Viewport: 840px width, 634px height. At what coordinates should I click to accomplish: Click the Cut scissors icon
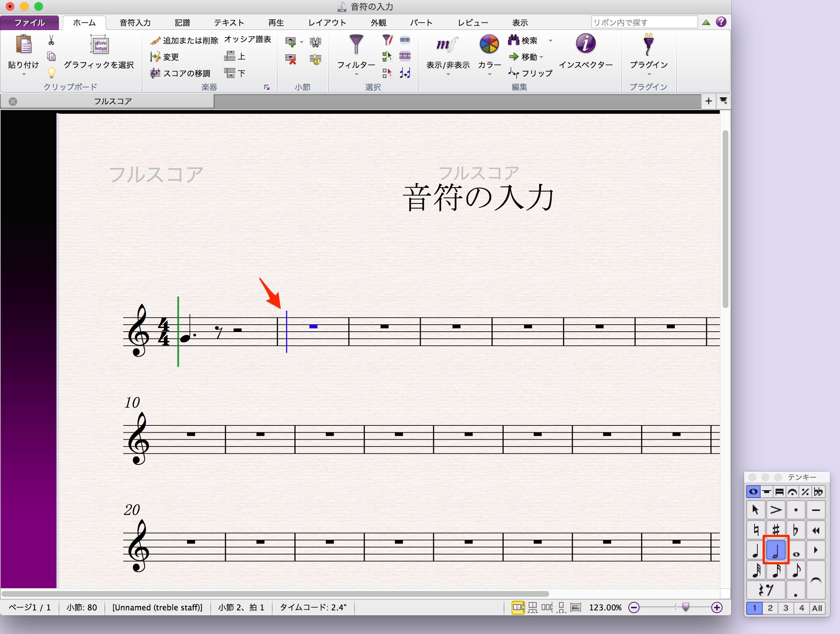point(51,40)
